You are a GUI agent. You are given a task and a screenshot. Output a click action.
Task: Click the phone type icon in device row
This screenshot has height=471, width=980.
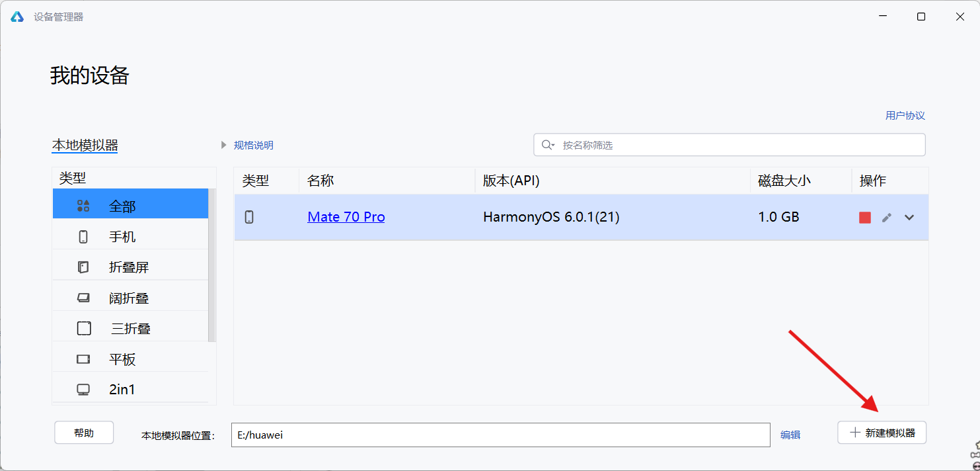(x=249, y=217)
